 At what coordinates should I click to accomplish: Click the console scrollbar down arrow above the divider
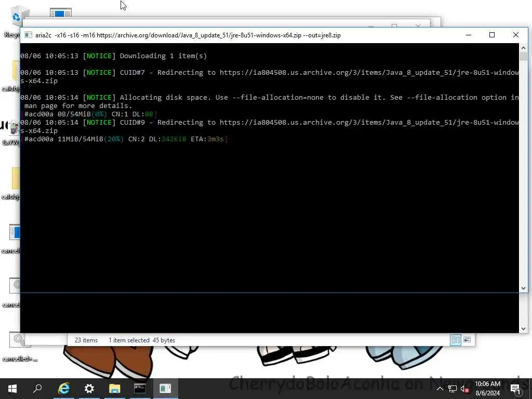coord(523,288)
